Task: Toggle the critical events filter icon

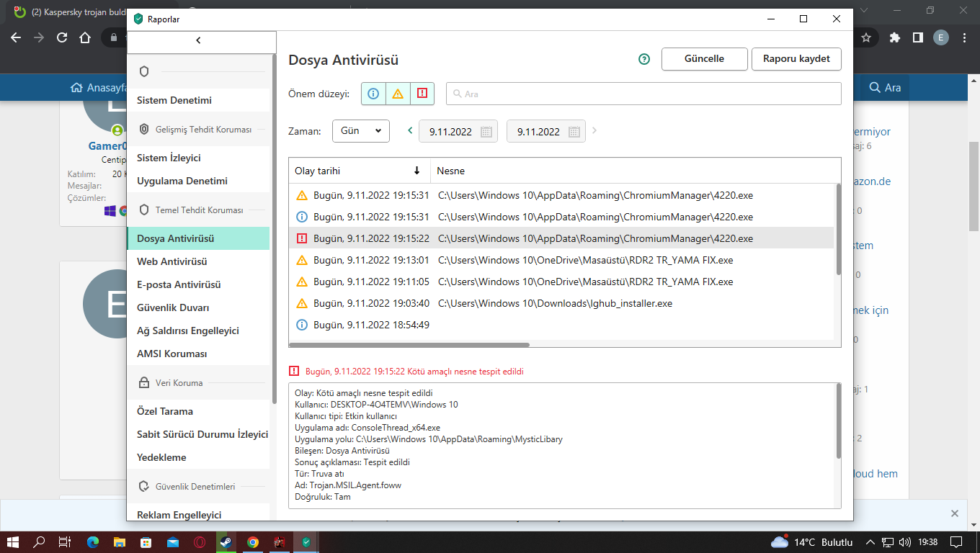Action: pyautogui.click(x=422, y=94)
